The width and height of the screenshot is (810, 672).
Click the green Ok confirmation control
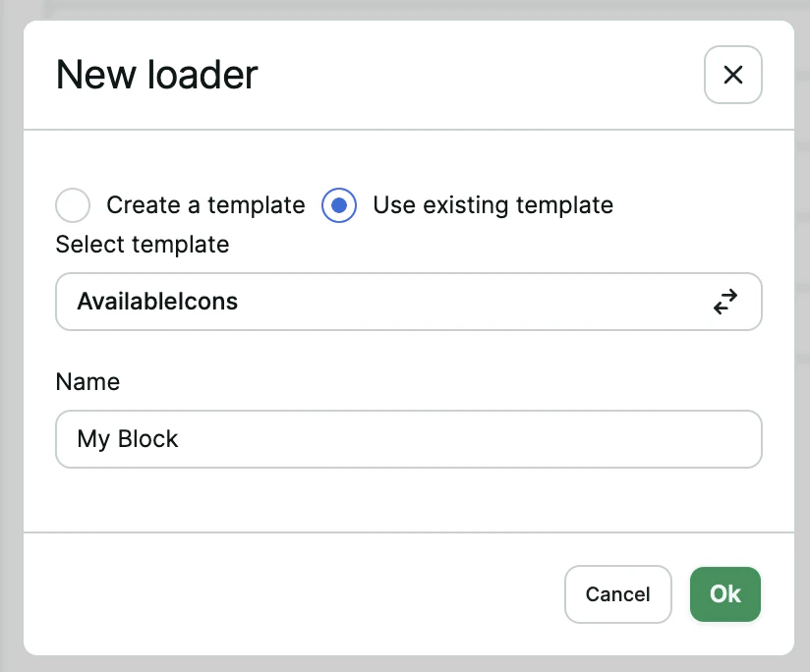tap(724, 594)
